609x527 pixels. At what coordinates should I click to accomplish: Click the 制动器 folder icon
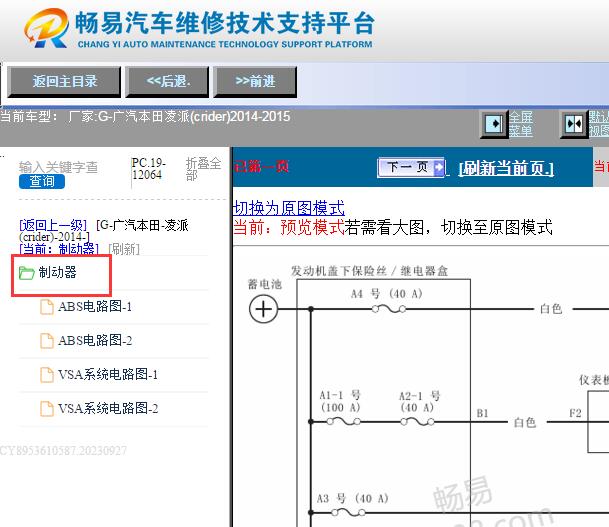point(27,273)
